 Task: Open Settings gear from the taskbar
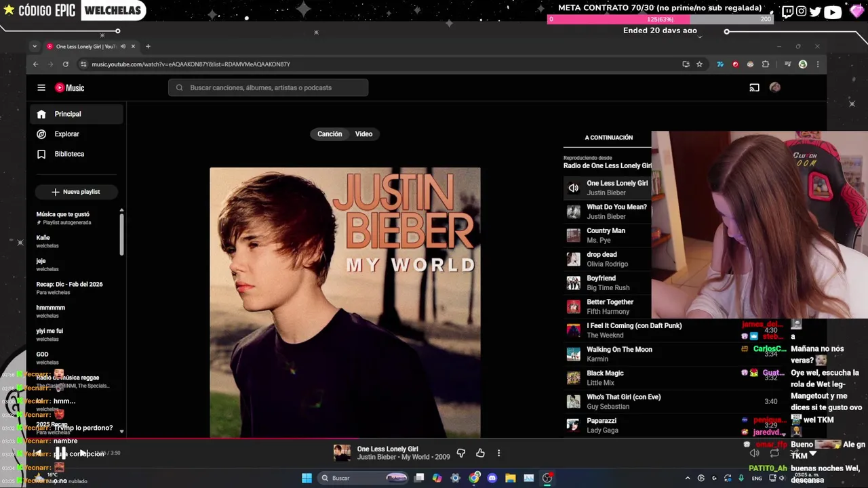[x=455, y=478]
